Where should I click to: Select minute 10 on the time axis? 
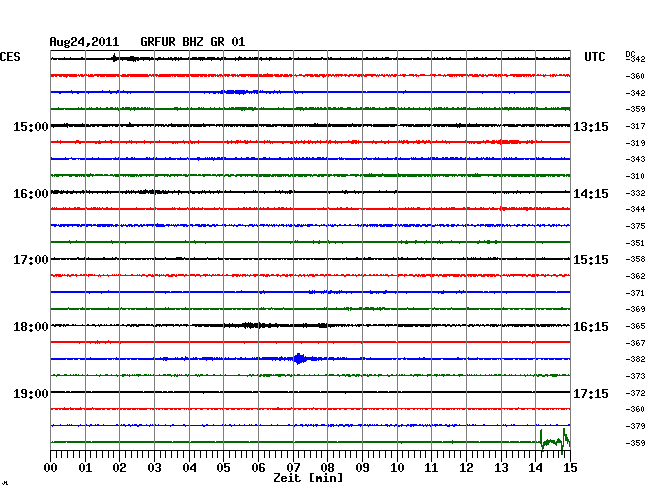(x=397, y=468)
